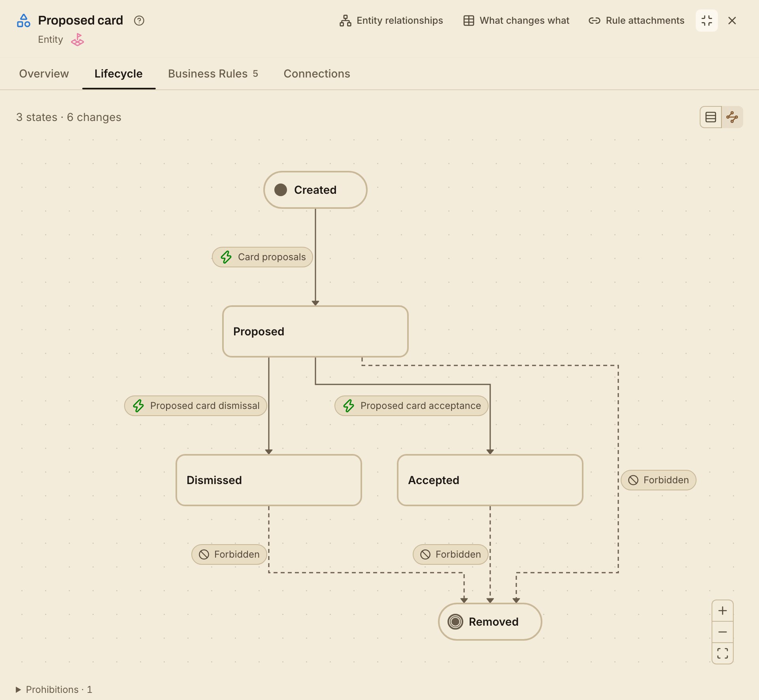
Task: Click the '3 states · 6 changes' summary text
Action: 69,117
